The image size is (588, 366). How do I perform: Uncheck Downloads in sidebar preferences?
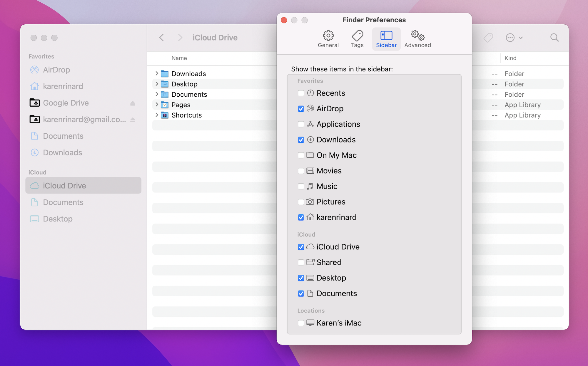tap(301, 140)
